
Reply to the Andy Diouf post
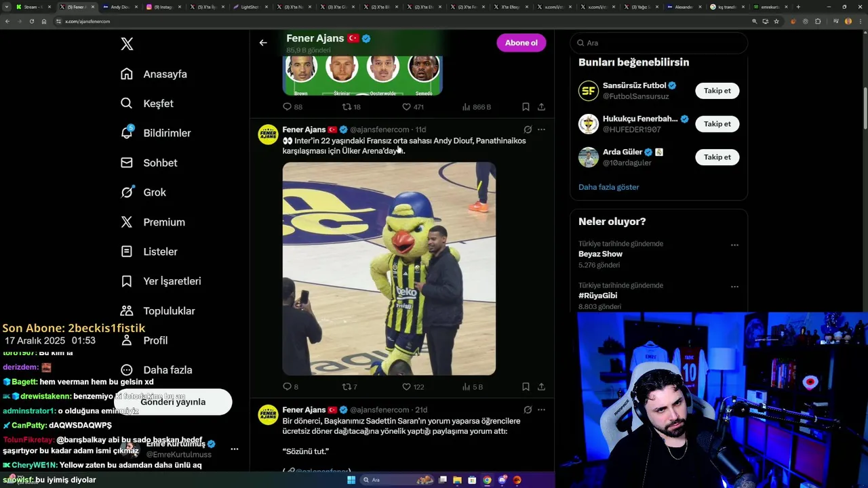click(290, 387)
